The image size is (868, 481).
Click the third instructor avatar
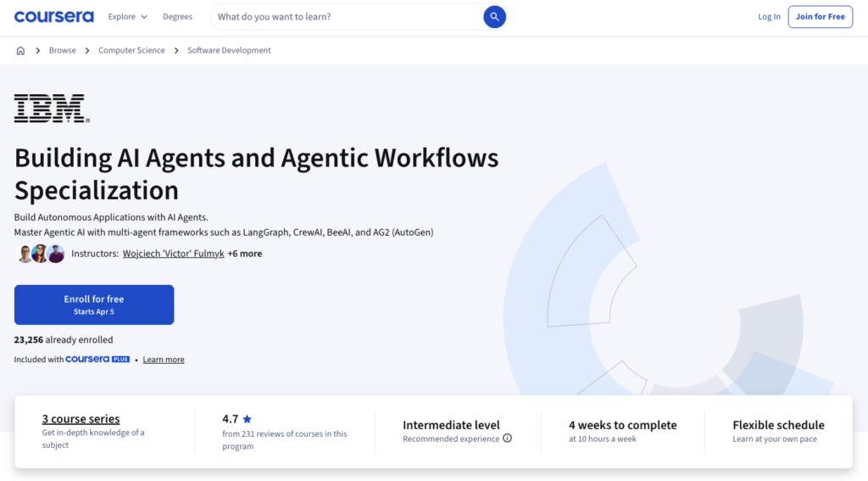click(56, 254)
